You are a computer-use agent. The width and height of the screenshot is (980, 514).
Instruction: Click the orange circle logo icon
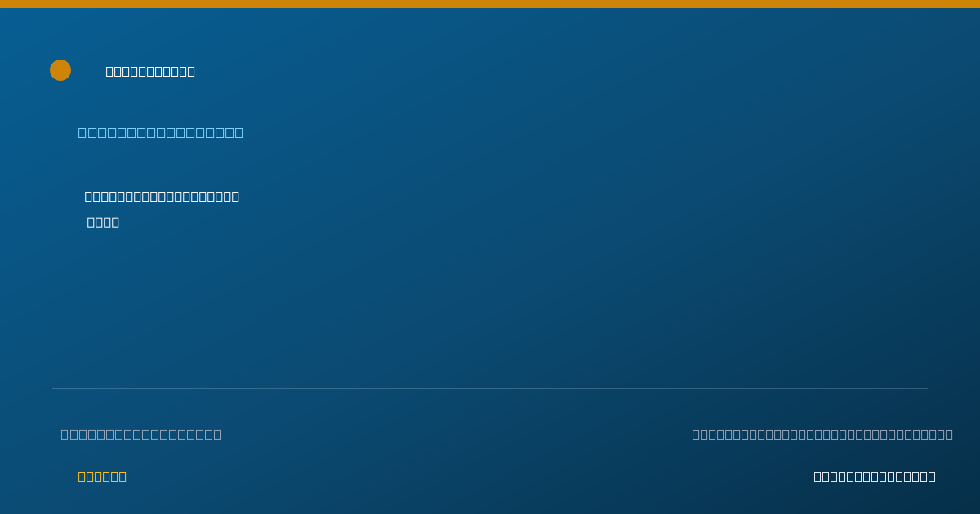[x=60, y=70]
